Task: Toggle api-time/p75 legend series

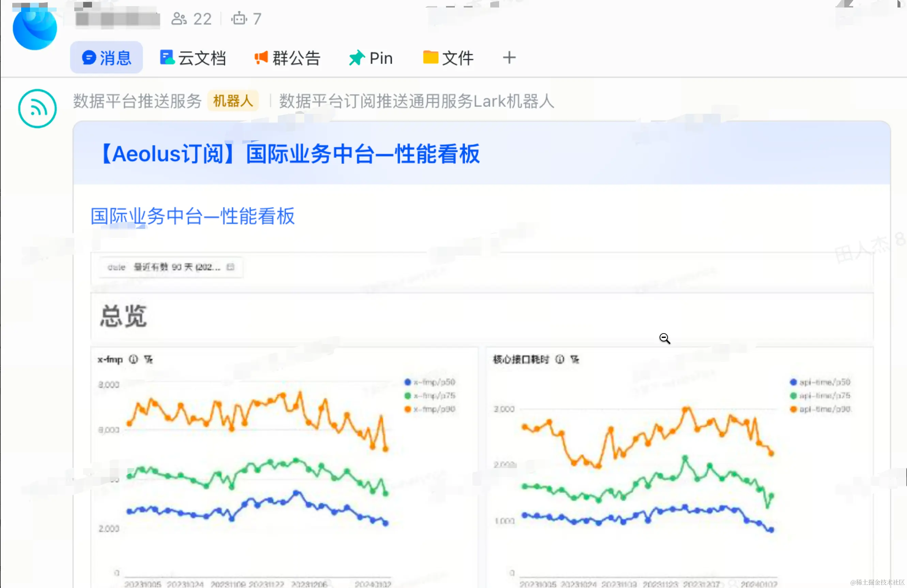Action: [x=820, y=396]
